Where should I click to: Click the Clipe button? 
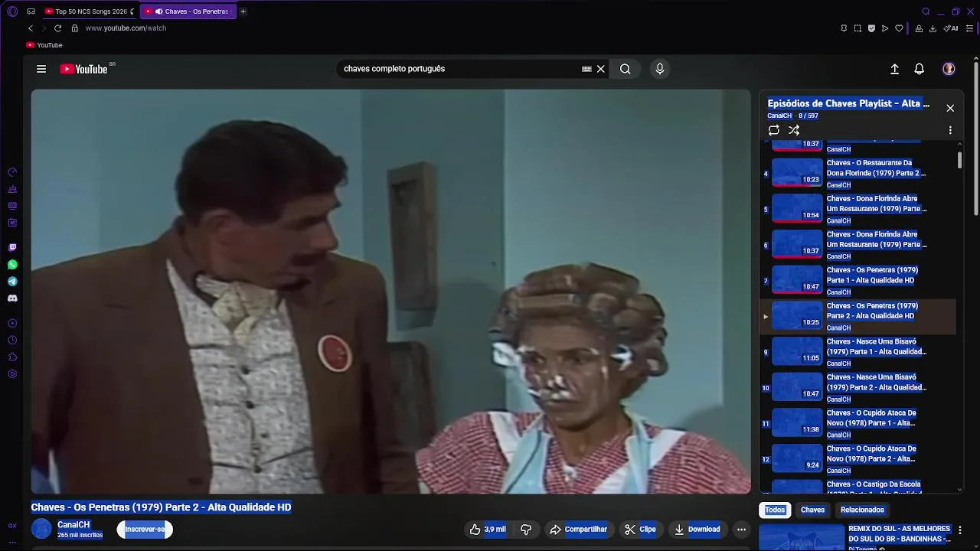point(639,529)
